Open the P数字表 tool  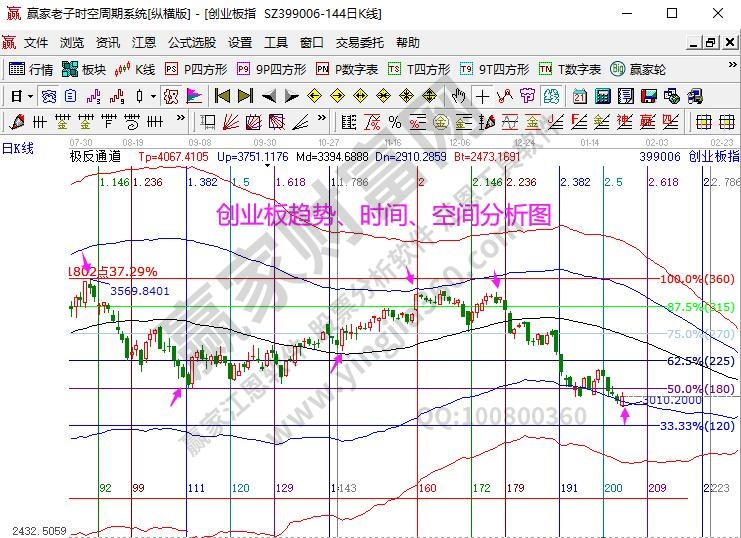[347, 69]
